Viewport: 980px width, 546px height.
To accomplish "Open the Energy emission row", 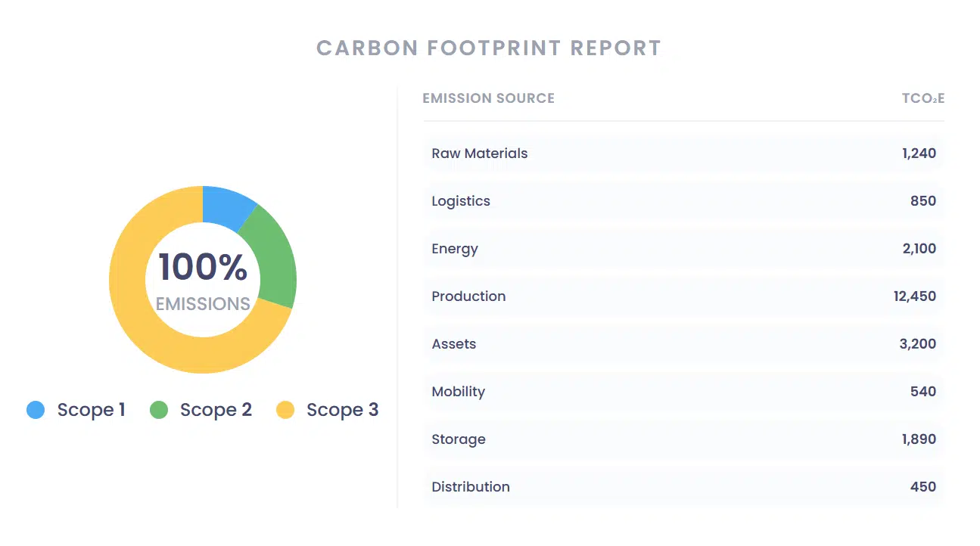I will [683, 249].
